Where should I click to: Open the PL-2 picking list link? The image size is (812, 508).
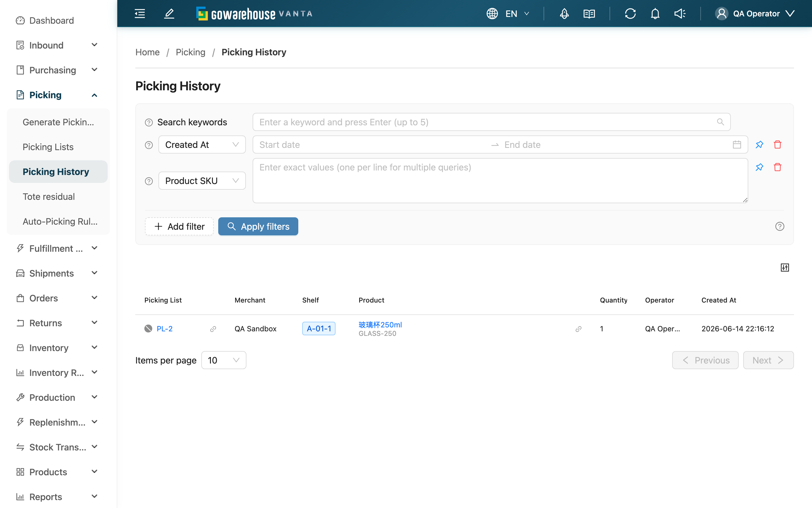165,329
